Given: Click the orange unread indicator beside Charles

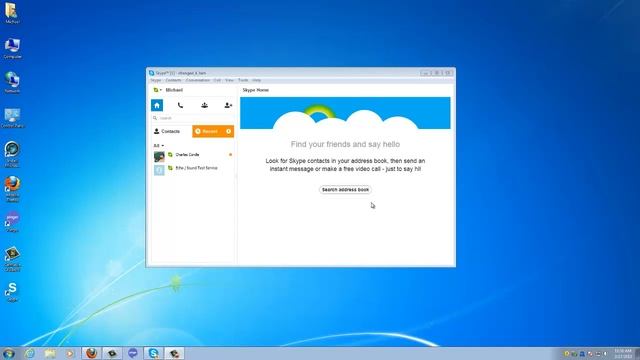Looking at the screenshot, I should coord(231,155).
